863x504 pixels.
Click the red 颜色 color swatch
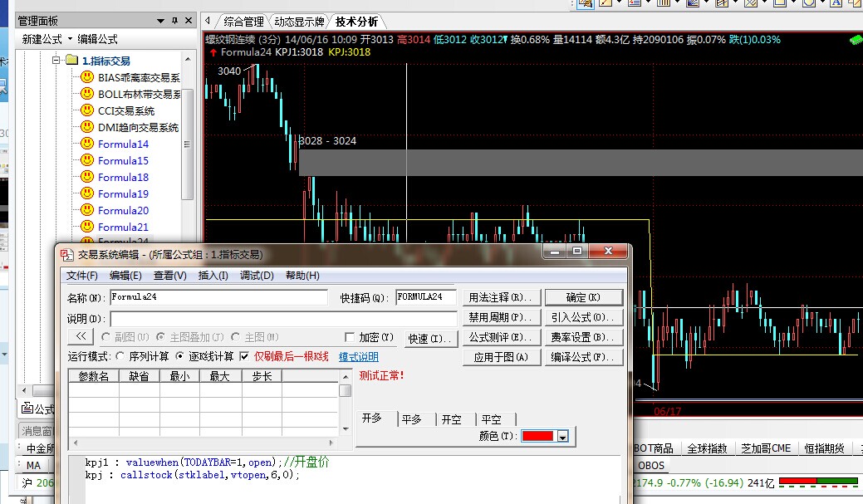pyautogui.click(x=538, y=437)
